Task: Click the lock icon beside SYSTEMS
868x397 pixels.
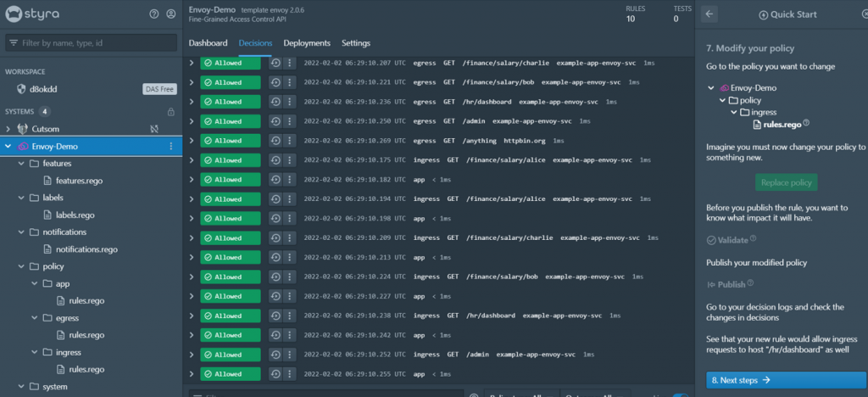Action: coord(171,112)
